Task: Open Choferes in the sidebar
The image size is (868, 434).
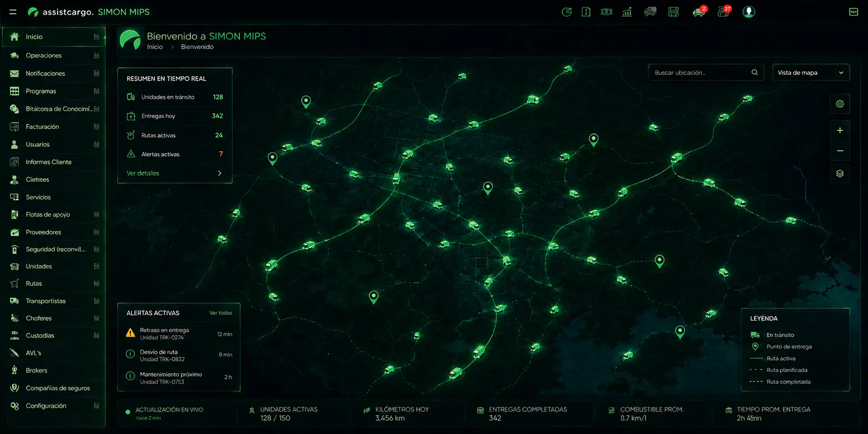Action: pyautogui.click(x=54, y=318)
